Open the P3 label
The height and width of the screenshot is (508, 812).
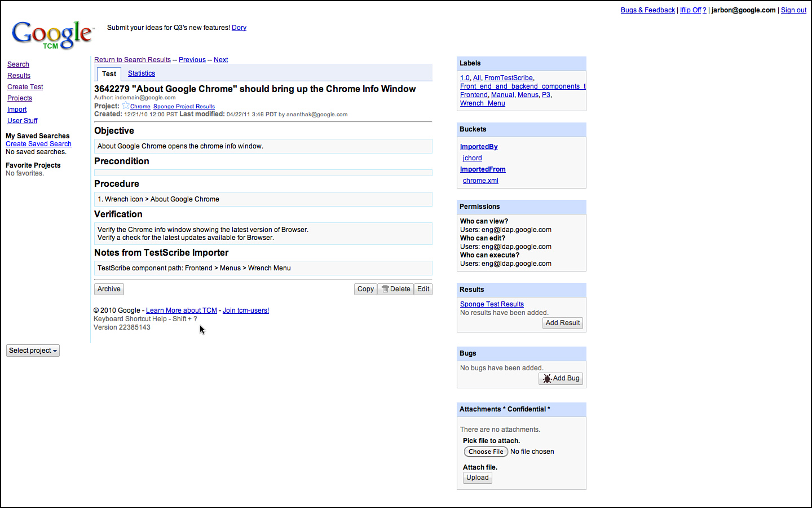[546, 95]
